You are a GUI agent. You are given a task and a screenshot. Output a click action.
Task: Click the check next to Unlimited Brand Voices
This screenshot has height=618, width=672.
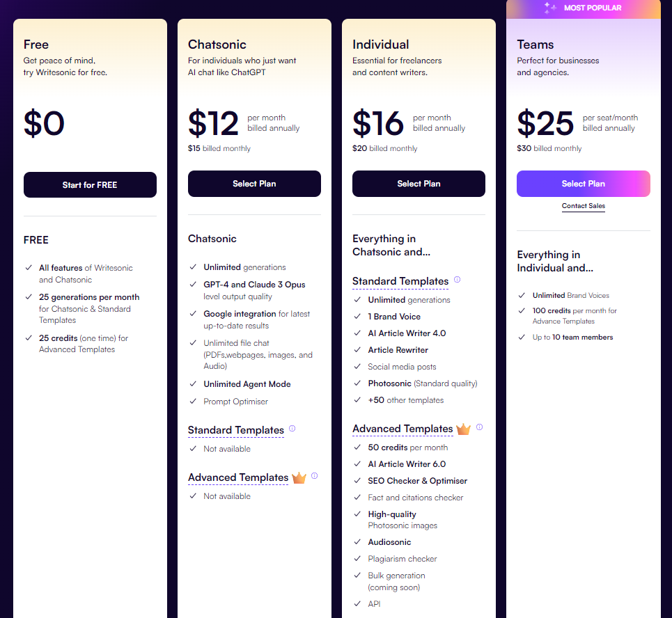click(x=522, y=295)
